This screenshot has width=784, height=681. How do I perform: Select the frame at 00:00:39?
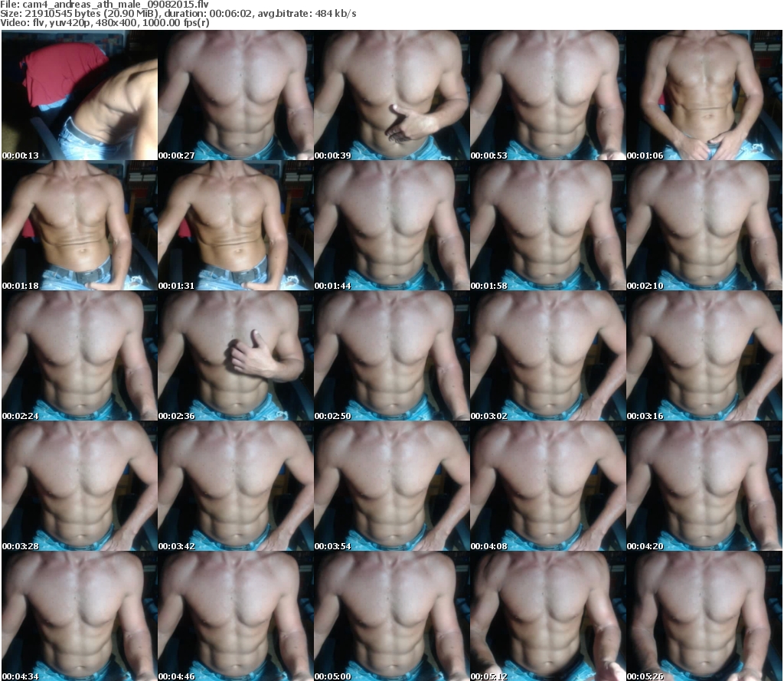[x=391, y=95]
